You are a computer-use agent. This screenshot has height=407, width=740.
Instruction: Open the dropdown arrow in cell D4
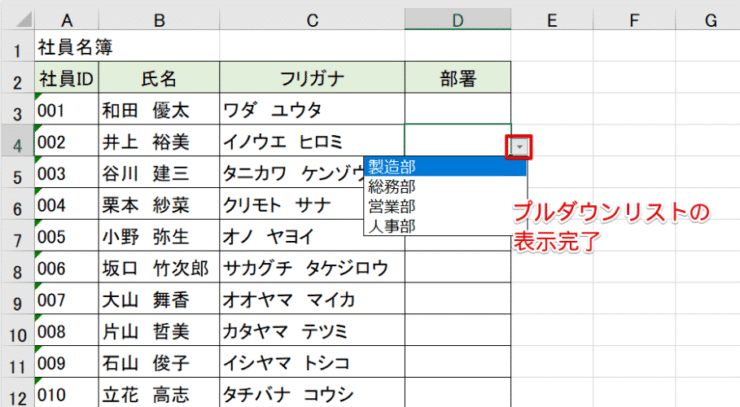pos(519,147)
